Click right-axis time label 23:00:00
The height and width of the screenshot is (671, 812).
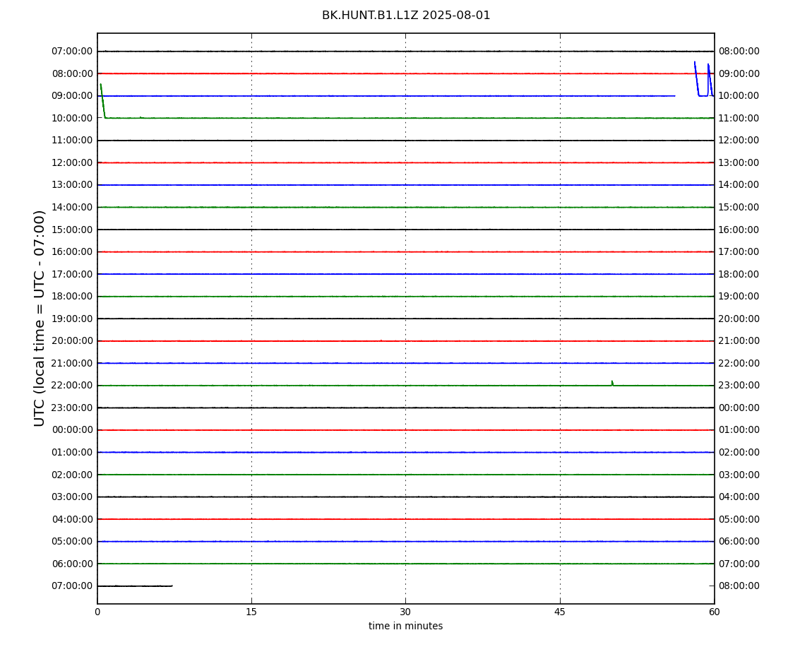tap(739, 386)
